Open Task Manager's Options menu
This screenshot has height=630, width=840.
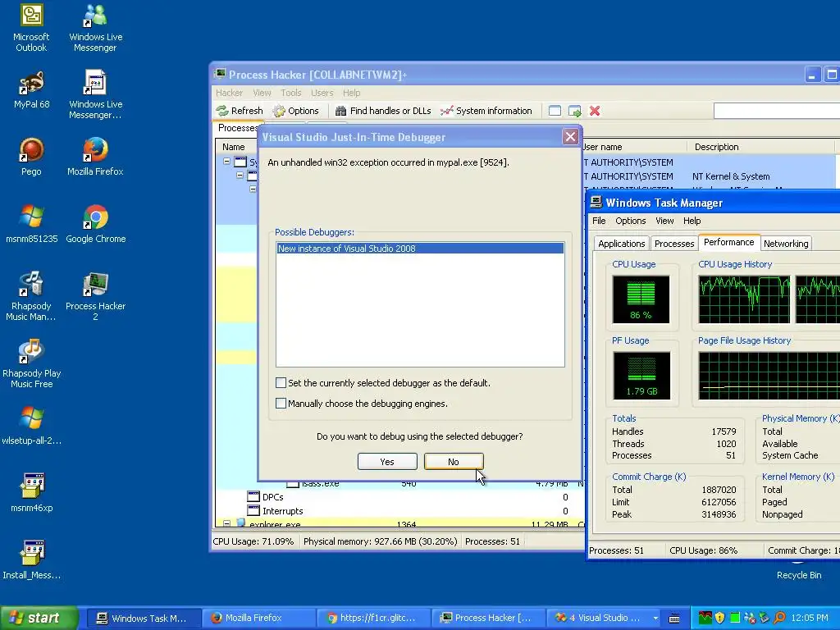click(x=631, y=221)
